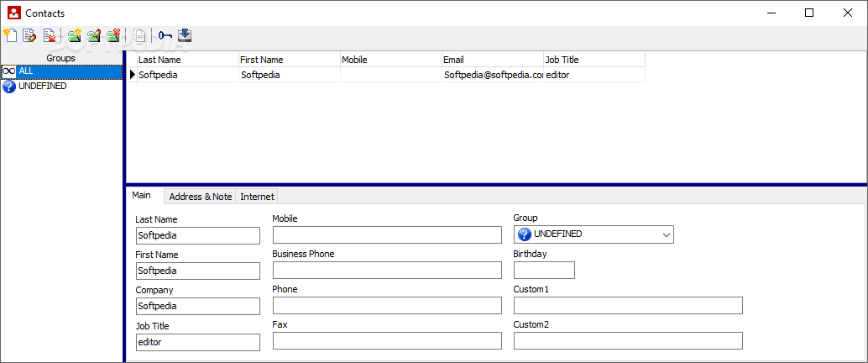Click the Copy documents toolbar icon
The image size is (868, 363).
[x=140, y=35]
